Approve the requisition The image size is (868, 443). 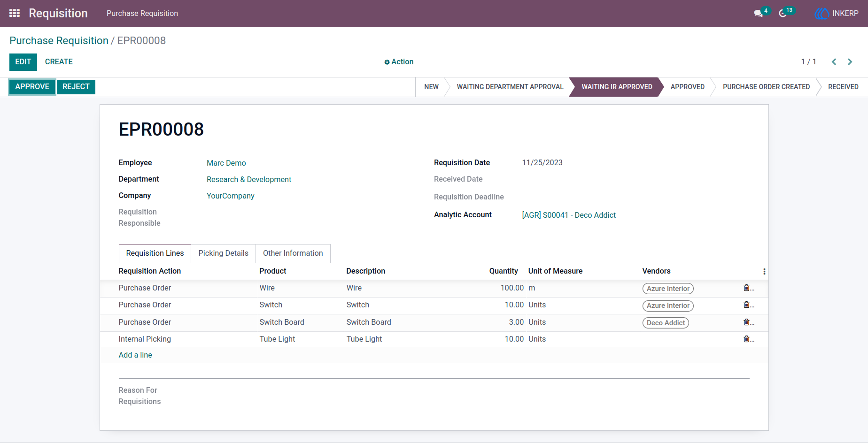(32, 87)
